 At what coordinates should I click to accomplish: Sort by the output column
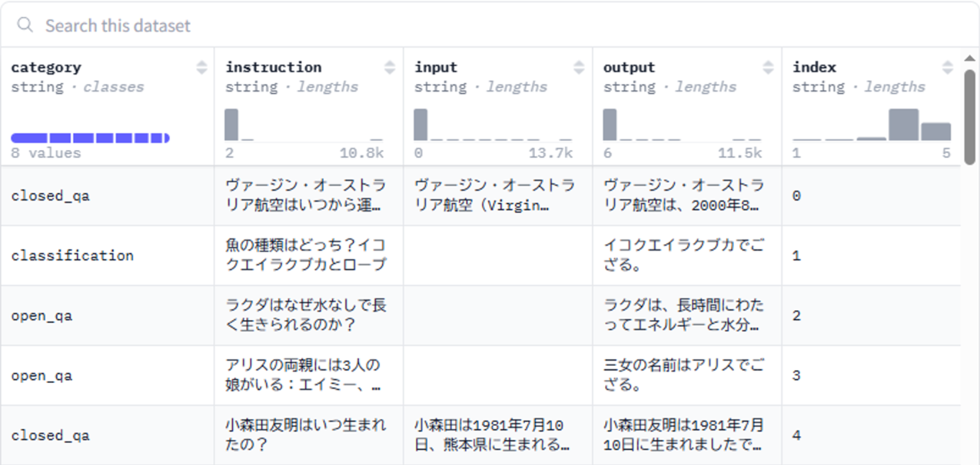768,67
